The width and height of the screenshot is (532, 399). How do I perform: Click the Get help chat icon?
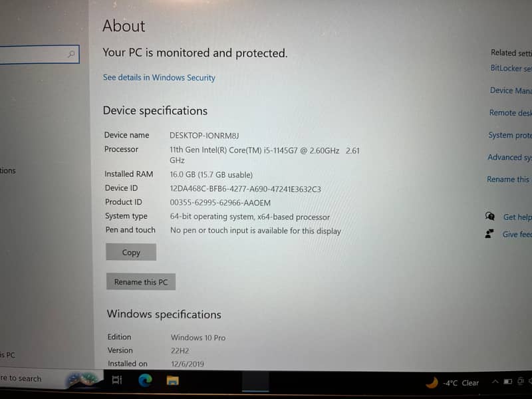click(490, 217)
